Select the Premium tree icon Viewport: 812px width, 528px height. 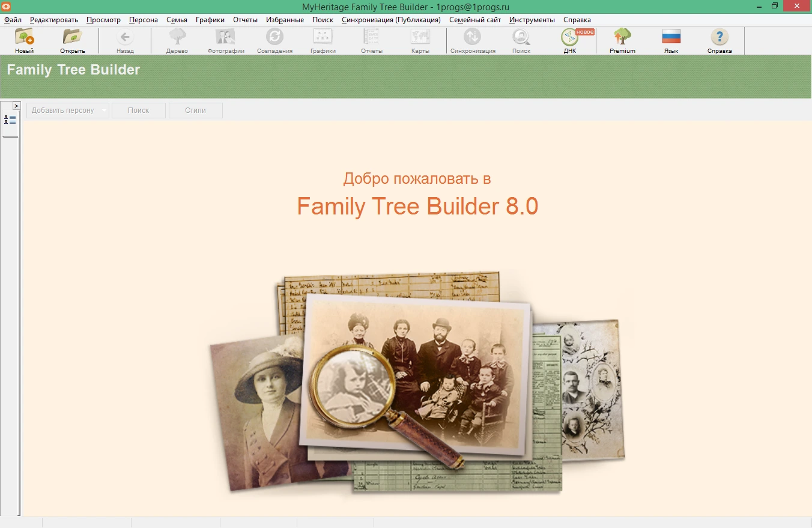(622, 40)
